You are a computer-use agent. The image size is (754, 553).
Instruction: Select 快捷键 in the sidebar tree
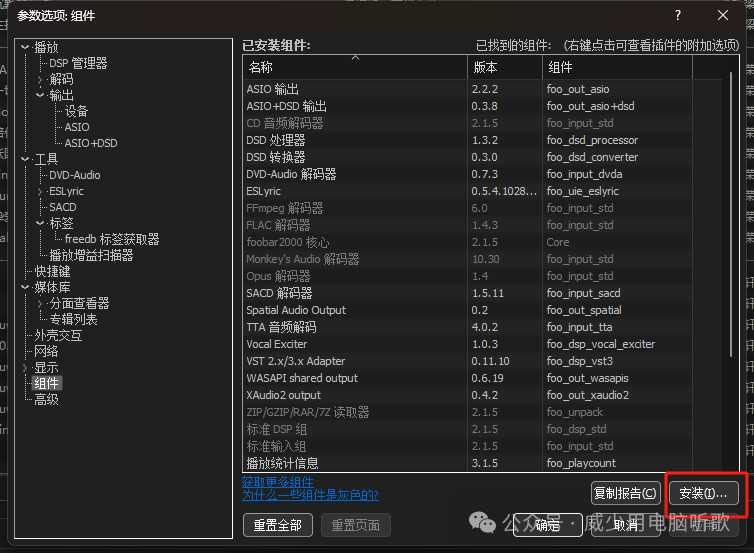pos(52,271)
